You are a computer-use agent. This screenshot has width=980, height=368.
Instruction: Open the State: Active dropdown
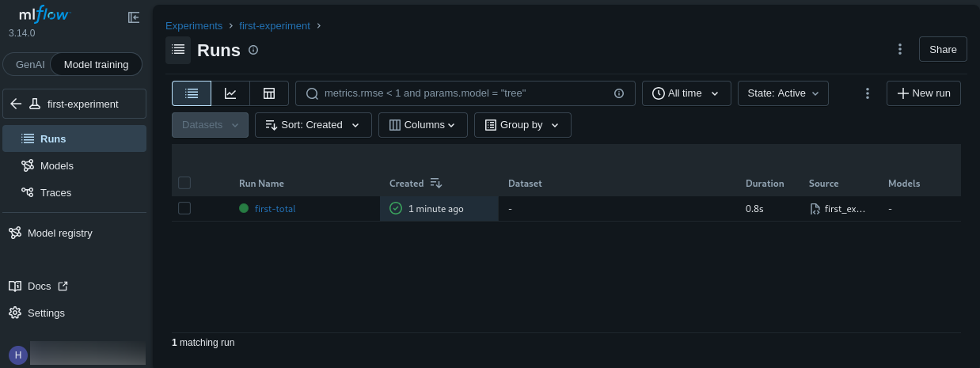point(783,93)
